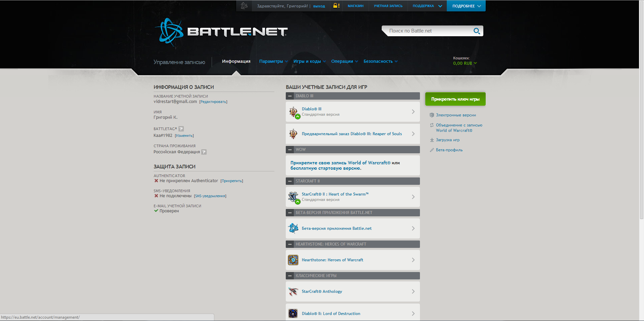Image resolution: width=644 pixels, height=321 pixels.
Task: Click the game download arrow icon
Action: pos(432,140)
